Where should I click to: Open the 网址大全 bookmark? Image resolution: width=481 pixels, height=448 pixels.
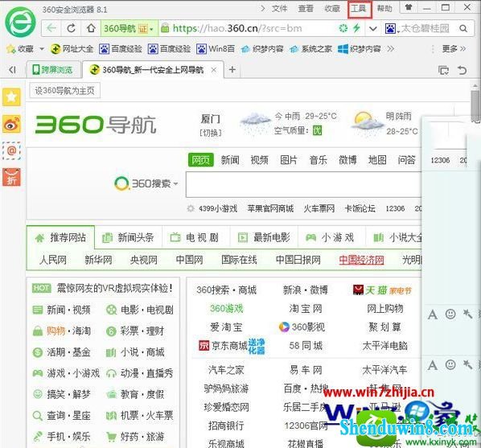72,49
